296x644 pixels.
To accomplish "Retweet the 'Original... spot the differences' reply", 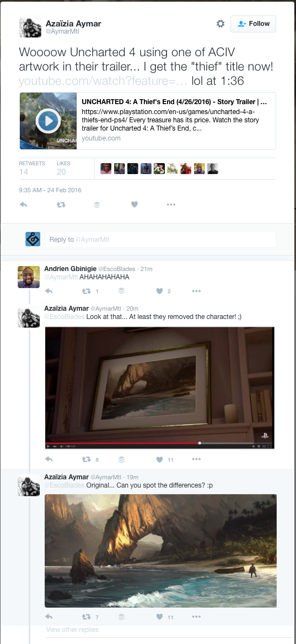I will [x=87, y=617].
